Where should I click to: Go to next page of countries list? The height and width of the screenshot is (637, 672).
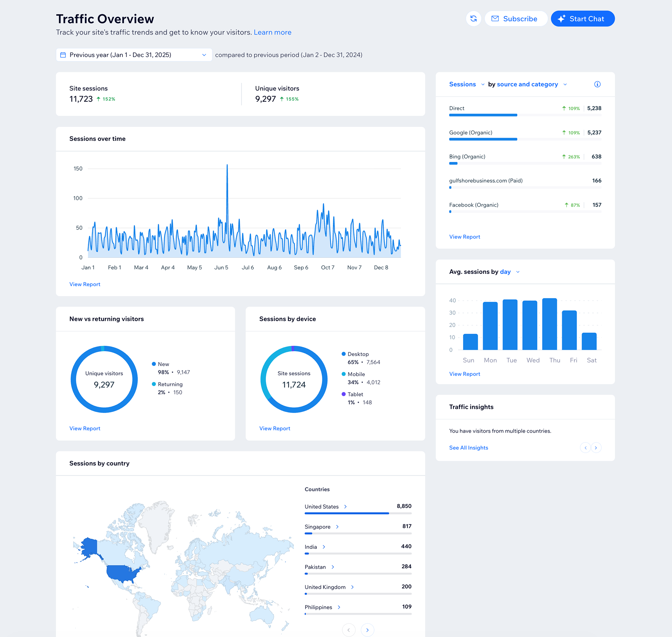(367, 630)
